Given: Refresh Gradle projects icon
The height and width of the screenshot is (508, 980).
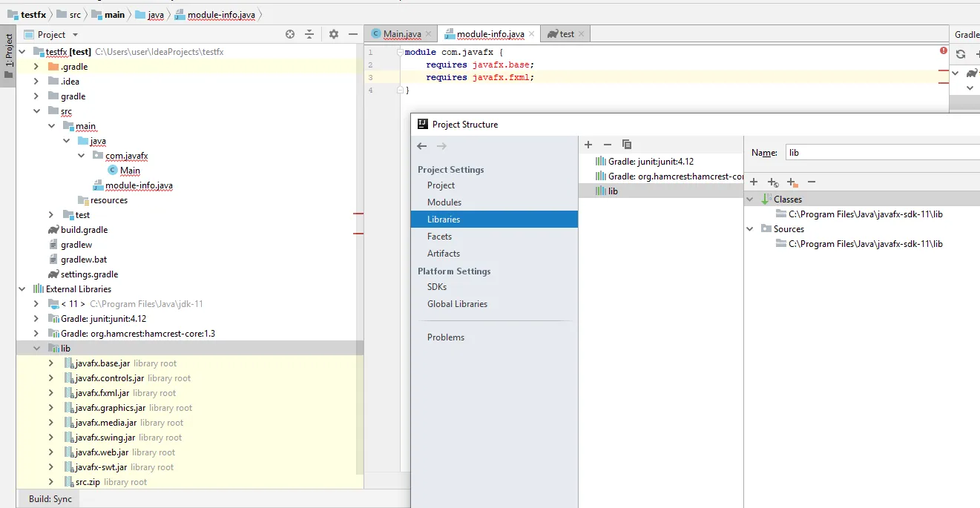Looking at the screenshot, I should coord(961,54).
